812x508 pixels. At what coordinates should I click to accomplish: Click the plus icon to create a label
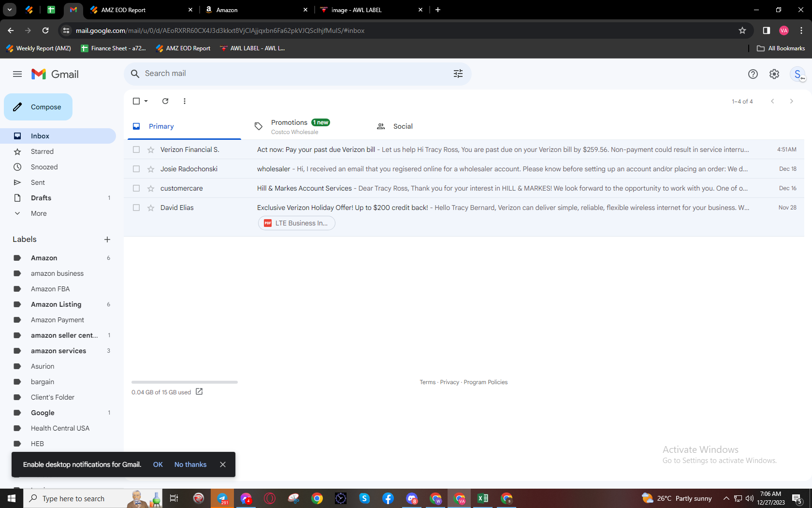(107, 239)
